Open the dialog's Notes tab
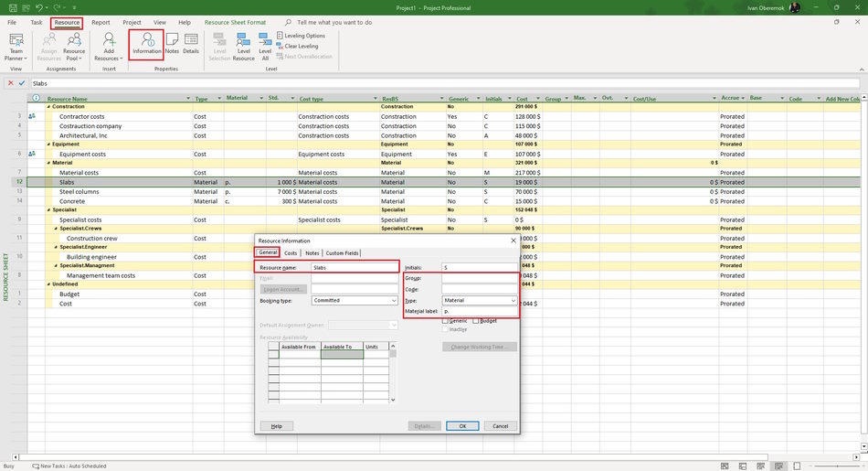 click(312, 252)
